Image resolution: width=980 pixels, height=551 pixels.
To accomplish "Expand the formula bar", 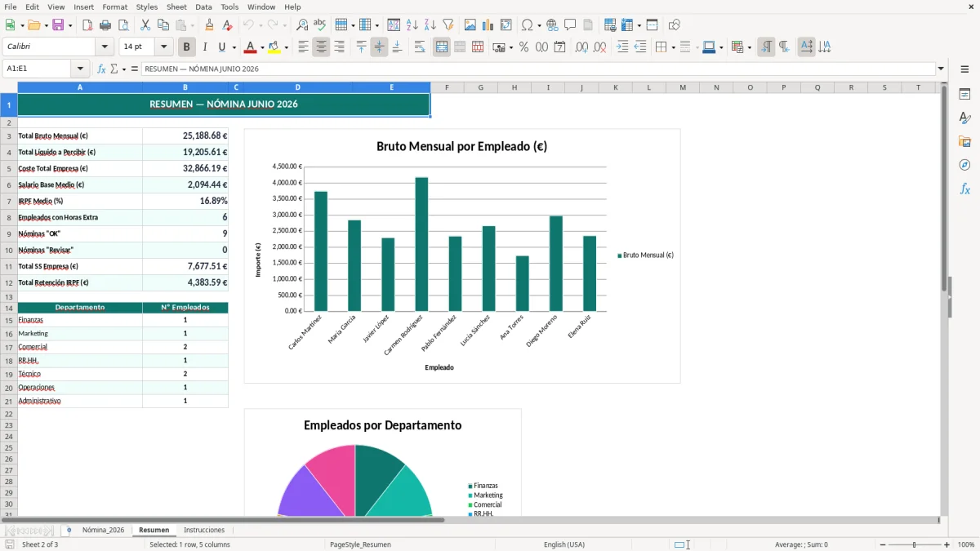I will pyautogui.click(x=941, y=69).
